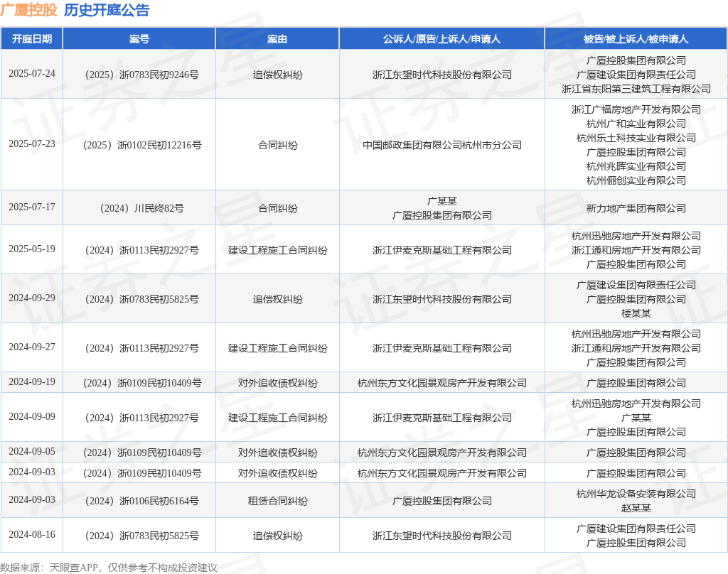Click 广某某 in the 2025-07-17 row
Viewport: 728px width, 574px height.
(x=441, y=201)
